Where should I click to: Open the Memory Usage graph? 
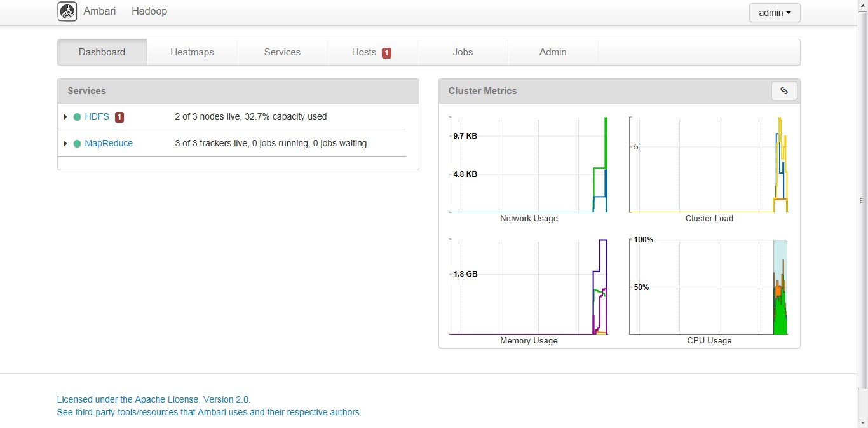click(x=529, y=292)
